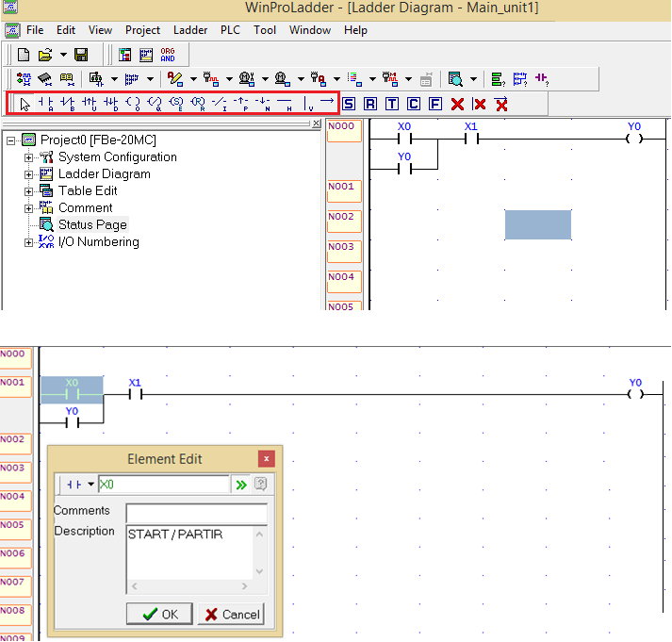Collapse the Project0 [FBe-20MC] root node
This screenshot has width=672, height=642.
click(x=10, y=140)
